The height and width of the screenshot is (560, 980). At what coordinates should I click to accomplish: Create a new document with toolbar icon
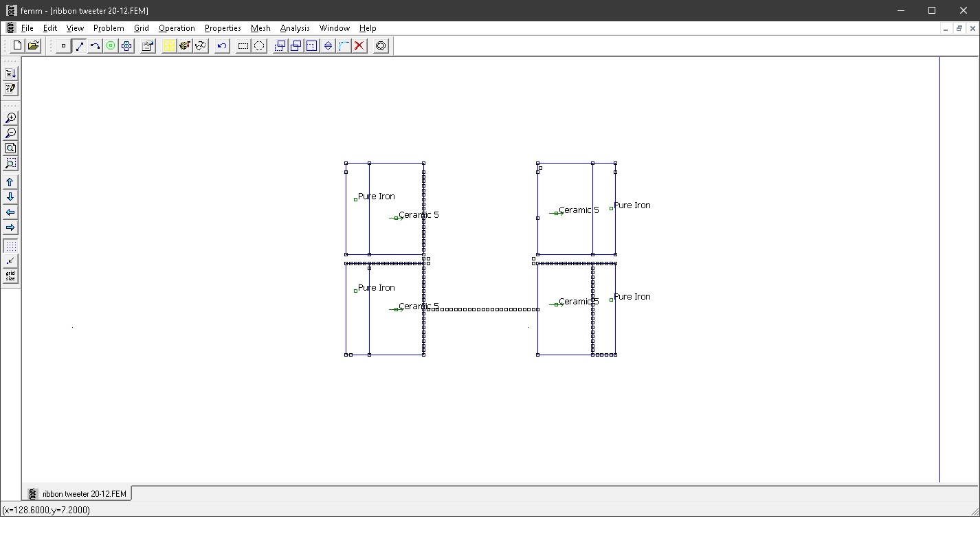pos(17,46)
